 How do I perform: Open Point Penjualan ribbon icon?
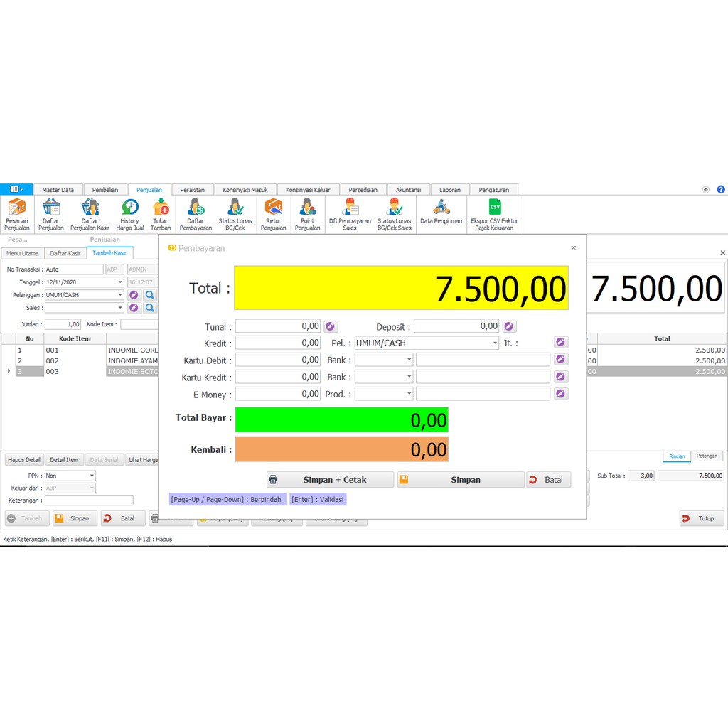(307, 214)
